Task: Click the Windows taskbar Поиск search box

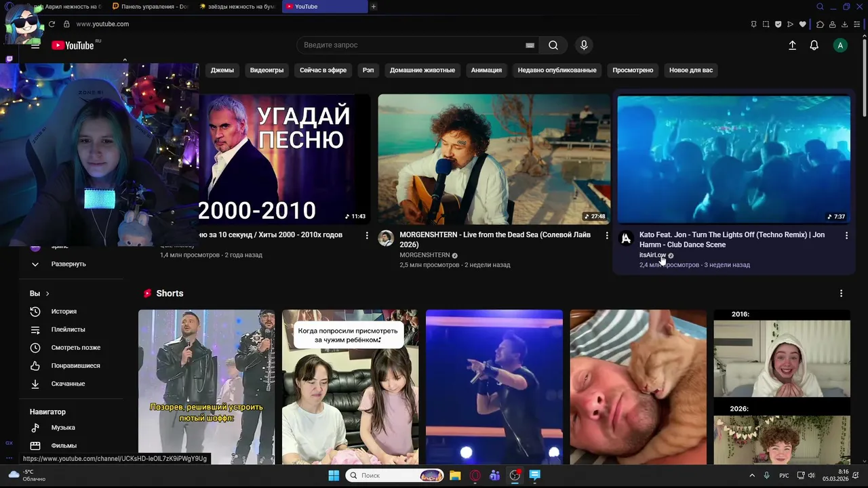Action: [x=395, y=476]
